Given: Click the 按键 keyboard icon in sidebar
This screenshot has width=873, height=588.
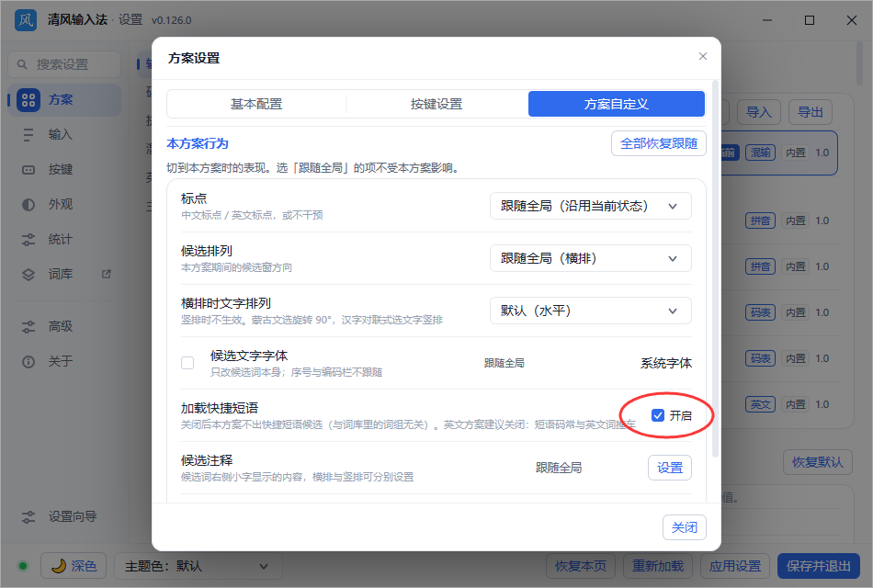Looking at the screenshot, I should [28, 170].
